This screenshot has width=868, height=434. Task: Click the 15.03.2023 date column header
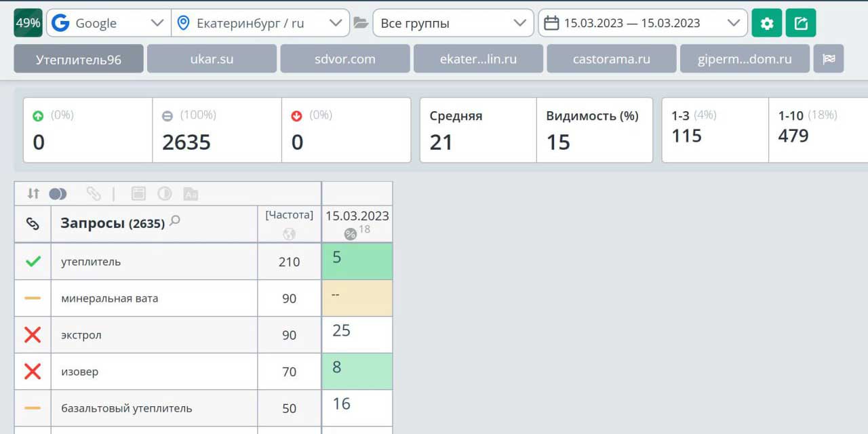click(357, 216)
